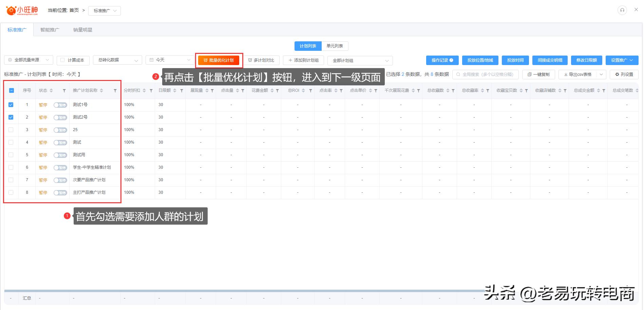The height and width of the screenshot is (310, 644).
Task: Sort by 分时折扣 column arrows
Action: click(x=144, y=91)
